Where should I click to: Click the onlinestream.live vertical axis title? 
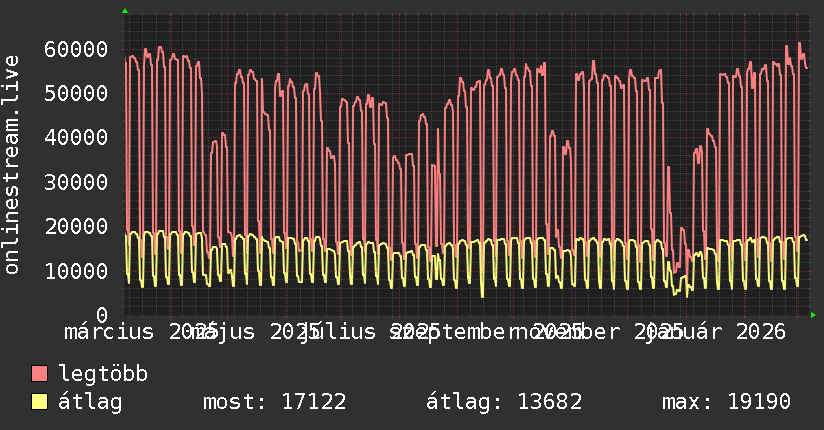pos(11,165)
